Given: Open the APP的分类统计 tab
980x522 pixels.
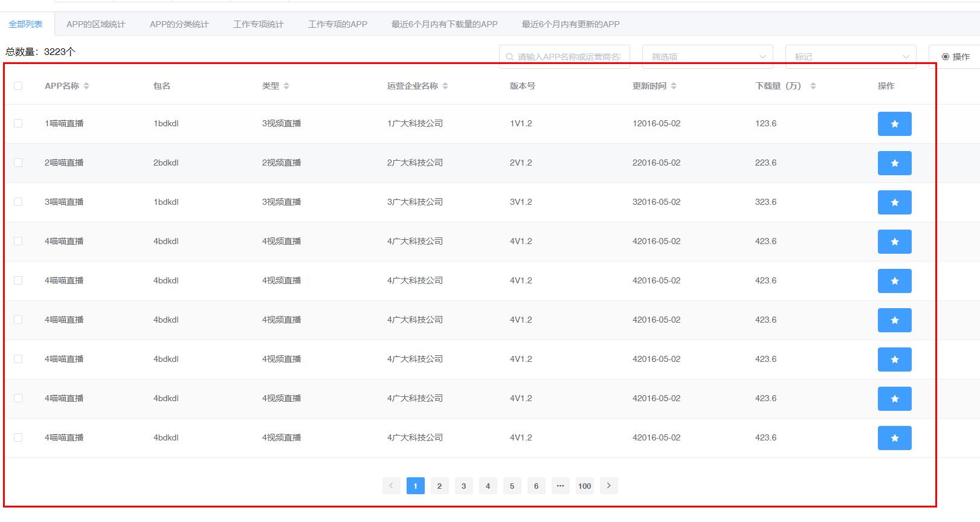Looking at the screenshot, I should pyautogui.click(x=179, y=24).
